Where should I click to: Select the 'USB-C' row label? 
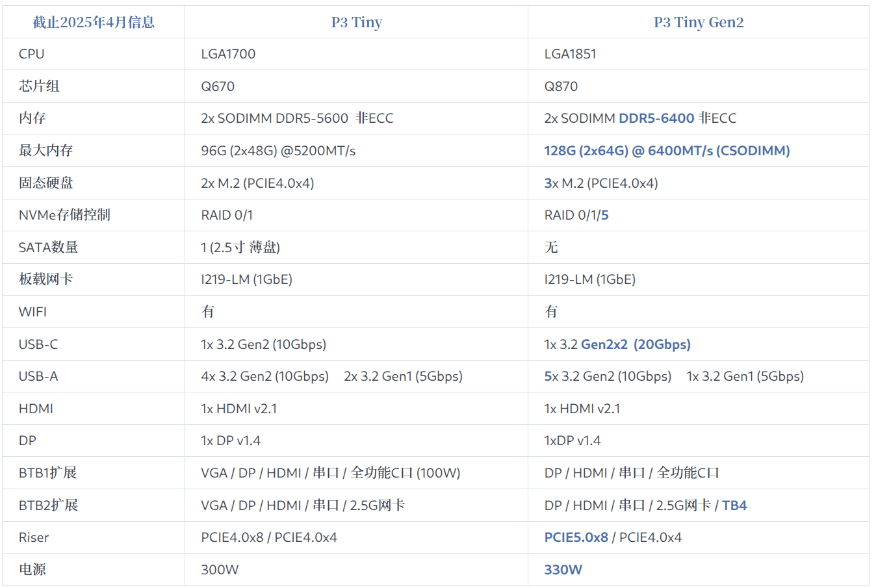(x=38, y=344)
